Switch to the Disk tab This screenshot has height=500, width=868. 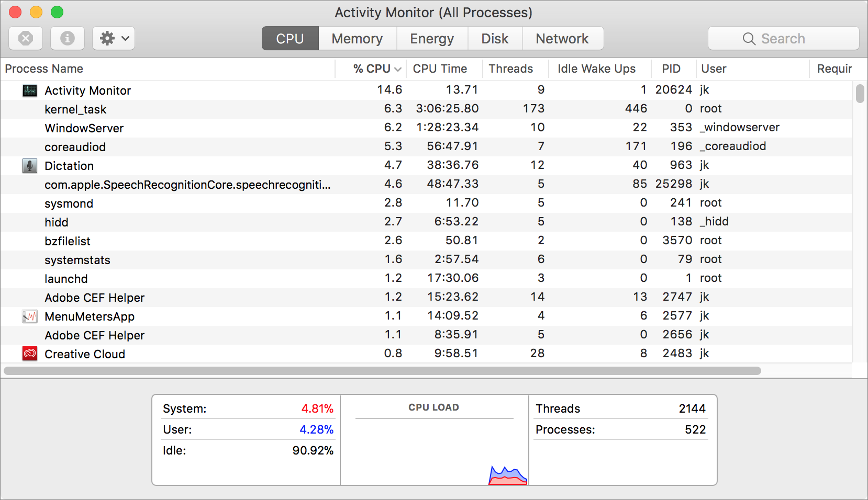[495, 38]
